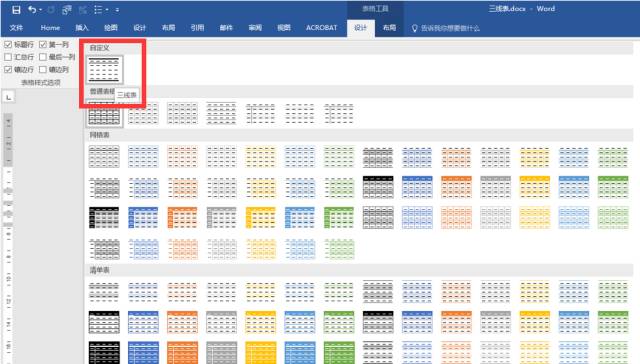Enable the 汇总行 total row checkbox
Screen dimensions: 640x364
click(x=8, y=57)
